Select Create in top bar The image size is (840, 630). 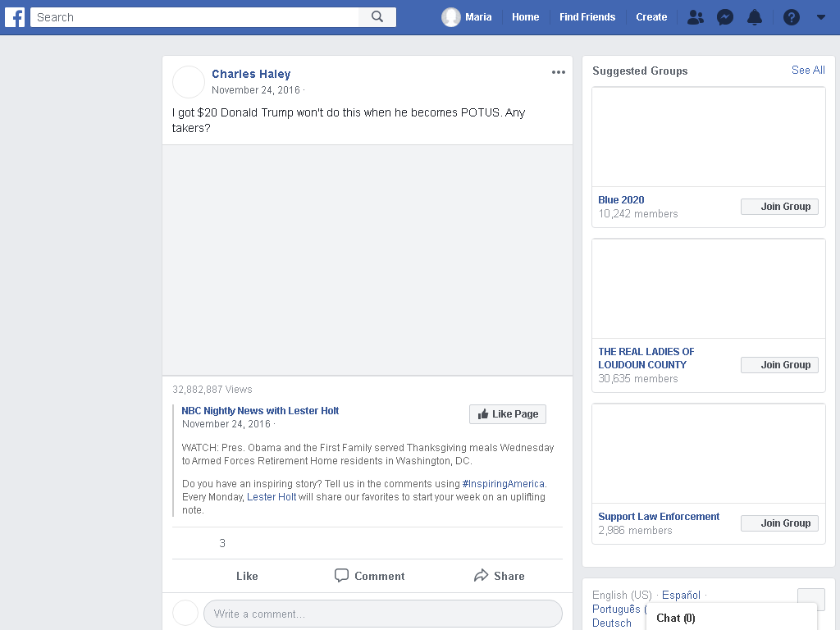coord(651,17)
